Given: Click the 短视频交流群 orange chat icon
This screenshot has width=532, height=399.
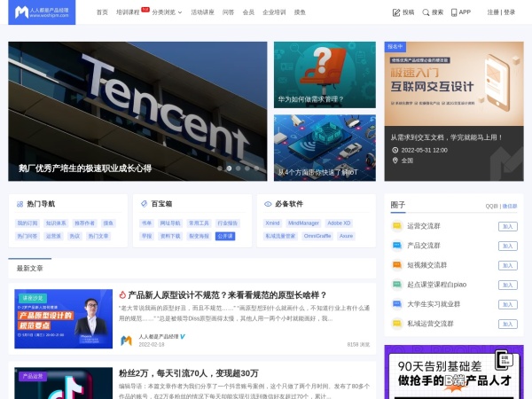Looking at the screenshot, I should click(397, 265).
